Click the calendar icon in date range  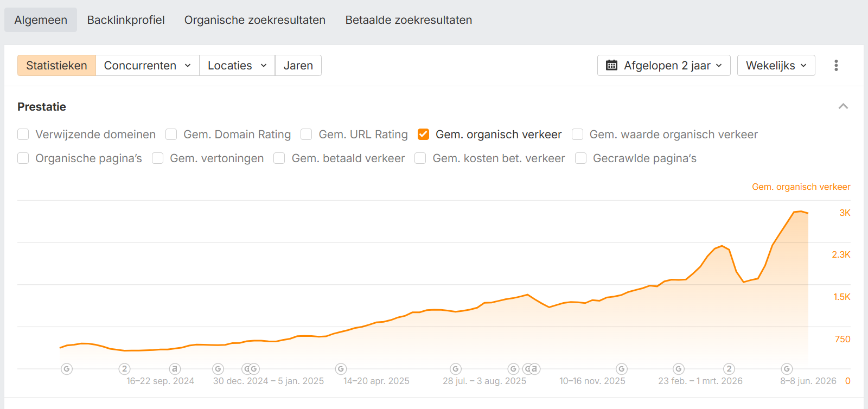pos(611,66)
